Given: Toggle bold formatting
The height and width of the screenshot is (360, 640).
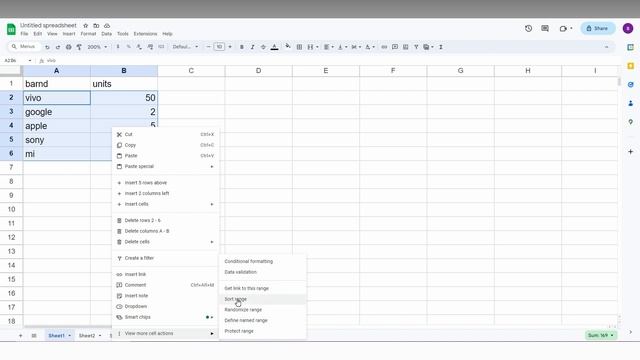Looking at the screenshot, I should click(242, 47).
